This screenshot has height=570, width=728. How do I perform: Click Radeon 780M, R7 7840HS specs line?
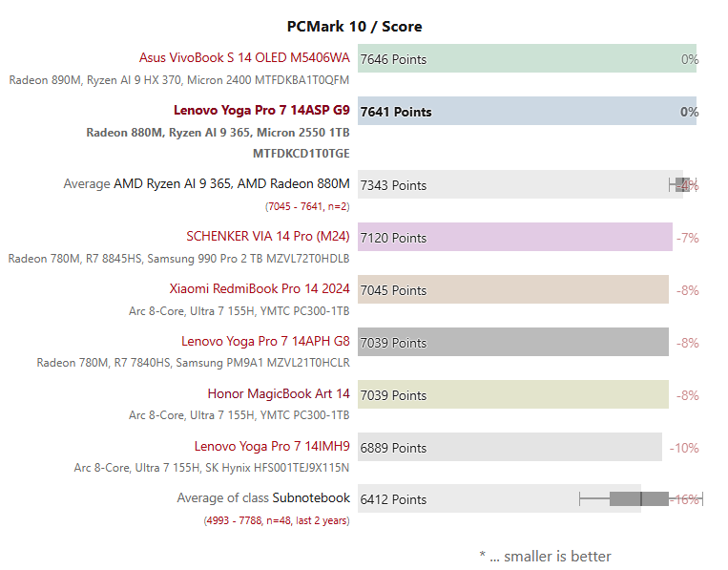193,363
